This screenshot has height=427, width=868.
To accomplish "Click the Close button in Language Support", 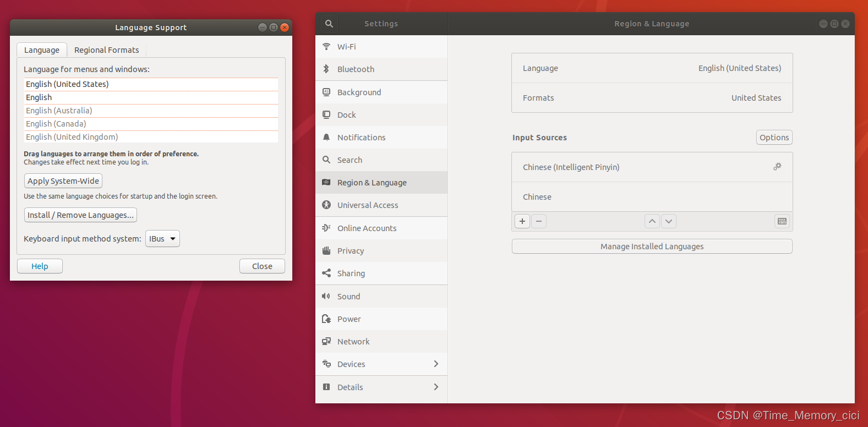I will point(262,266).
